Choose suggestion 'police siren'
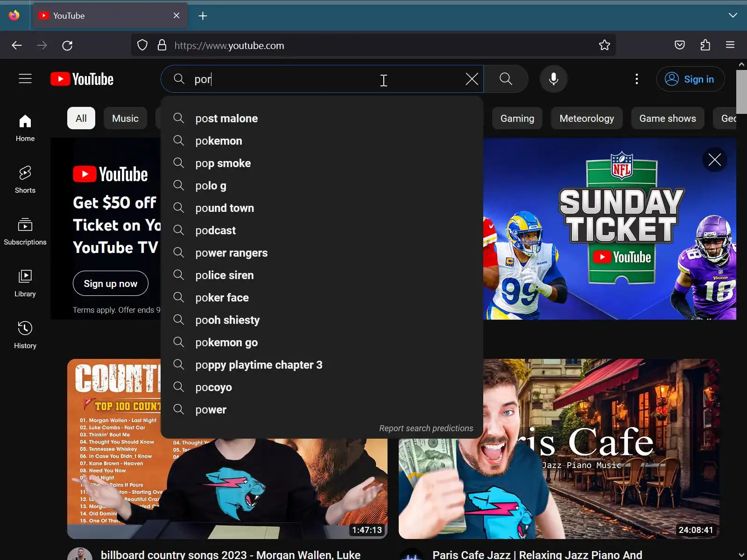 [x=322, y=275]
